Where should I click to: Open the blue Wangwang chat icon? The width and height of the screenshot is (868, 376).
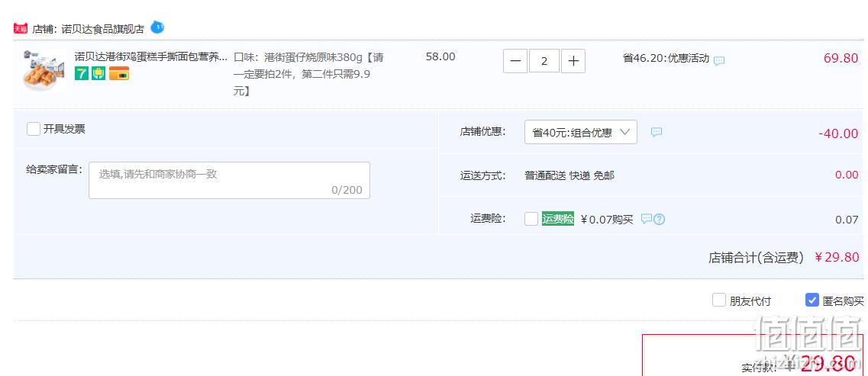click(x=157, y=27)
